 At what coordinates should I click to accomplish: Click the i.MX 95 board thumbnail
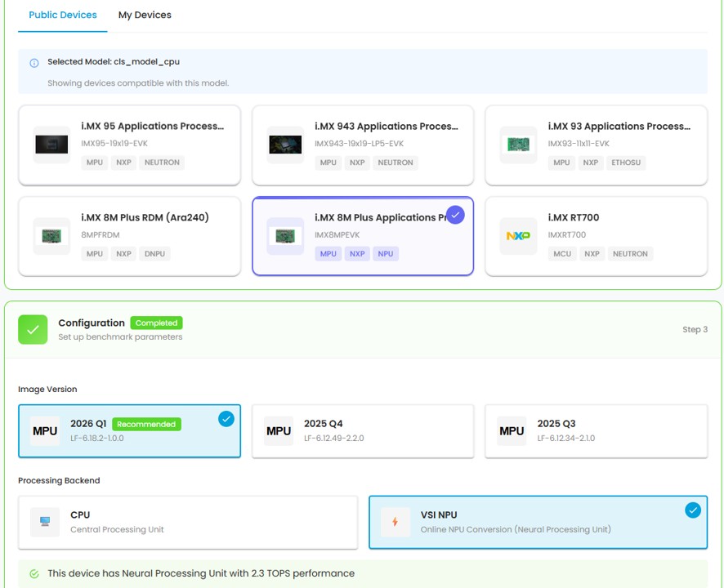coord(51,145)
